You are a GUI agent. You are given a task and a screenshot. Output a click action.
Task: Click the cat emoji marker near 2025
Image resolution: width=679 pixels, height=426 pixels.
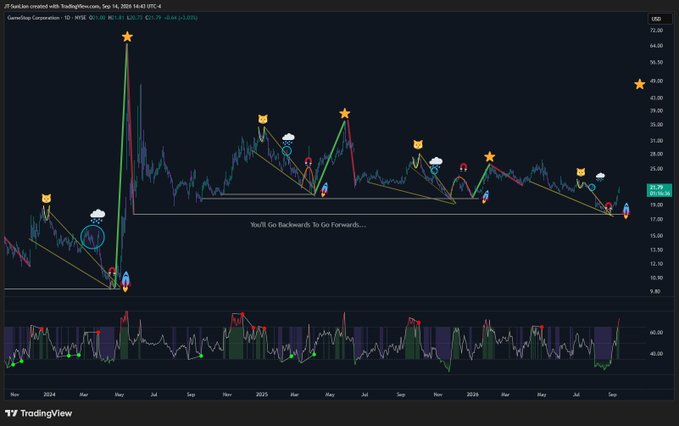262,119
